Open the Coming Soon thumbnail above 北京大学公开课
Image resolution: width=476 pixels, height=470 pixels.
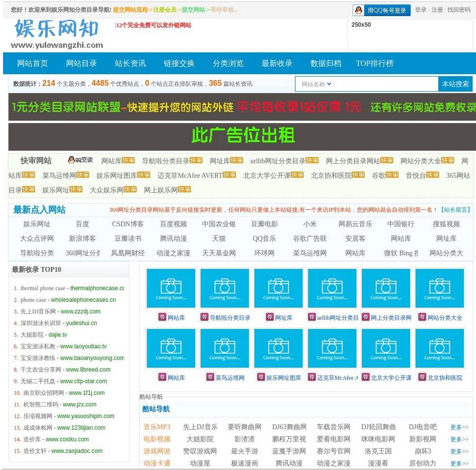point(386,348)
